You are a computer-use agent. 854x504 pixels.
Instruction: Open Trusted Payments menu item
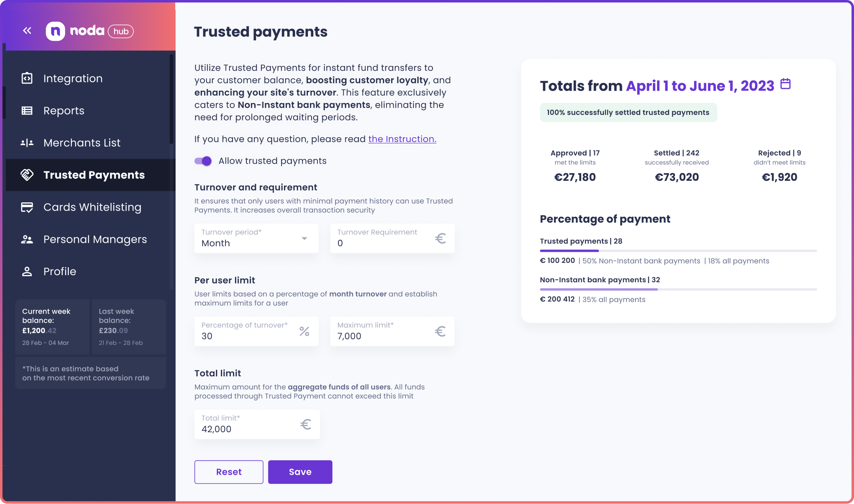click(91, 175)
